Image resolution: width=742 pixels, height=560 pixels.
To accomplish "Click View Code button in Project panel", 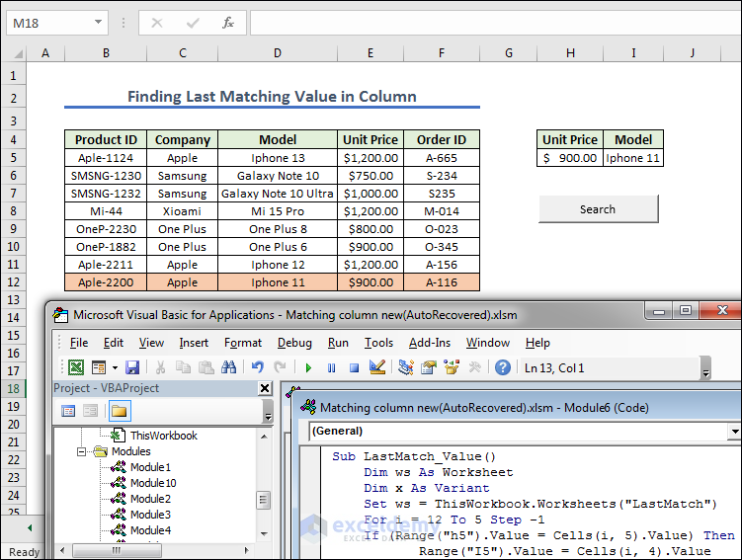I will (69, 411).
